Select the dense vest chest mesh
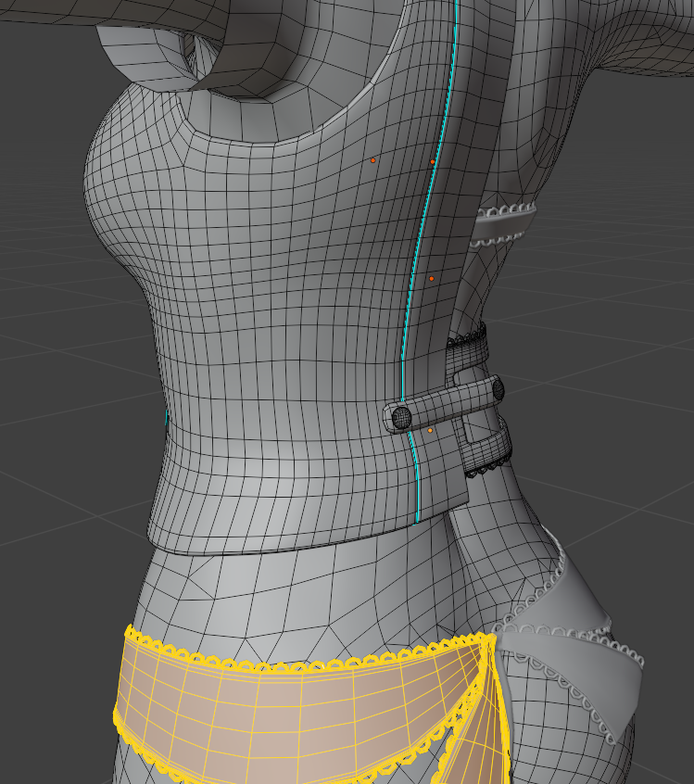Image resolution: width=694 pixels, height=784 pixels. point(260,300)
